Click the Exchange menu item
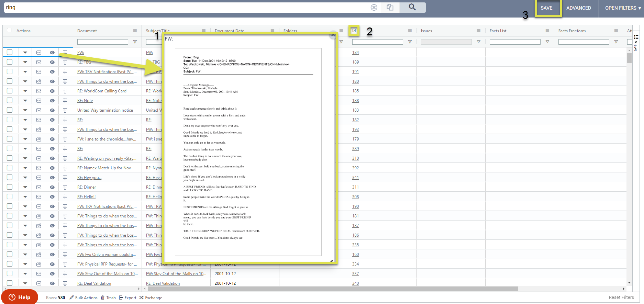644x304 pixels. point(151,298)
